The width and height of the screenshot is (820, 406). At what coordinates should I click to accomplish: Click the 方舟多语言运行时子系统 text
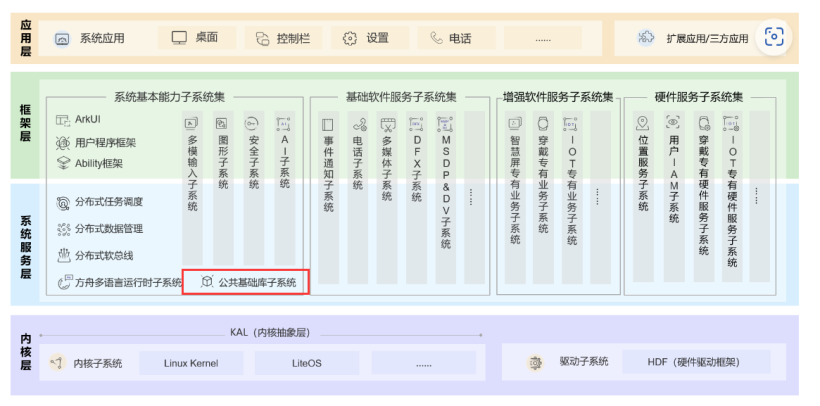(129, 283)
